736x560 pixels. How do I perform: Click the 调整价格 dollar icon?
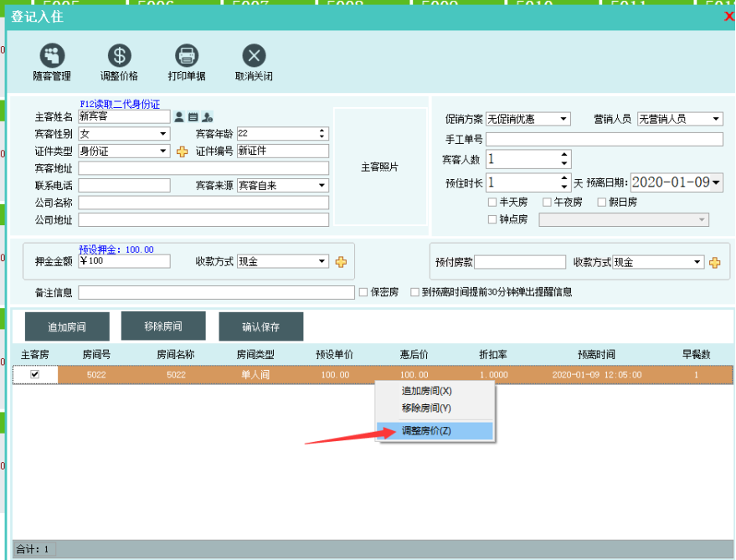[119, 56]
